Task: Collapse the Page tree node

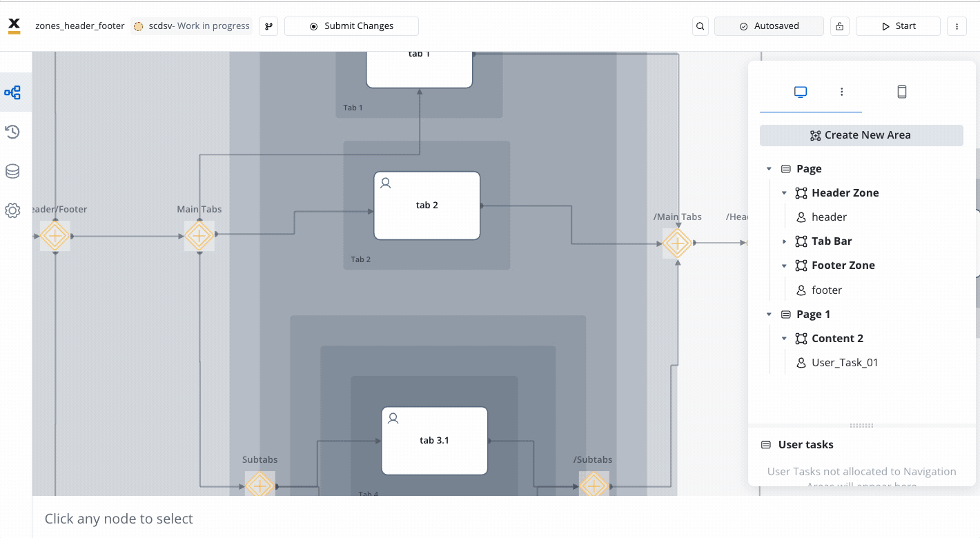Action: [x=769, y=169]
